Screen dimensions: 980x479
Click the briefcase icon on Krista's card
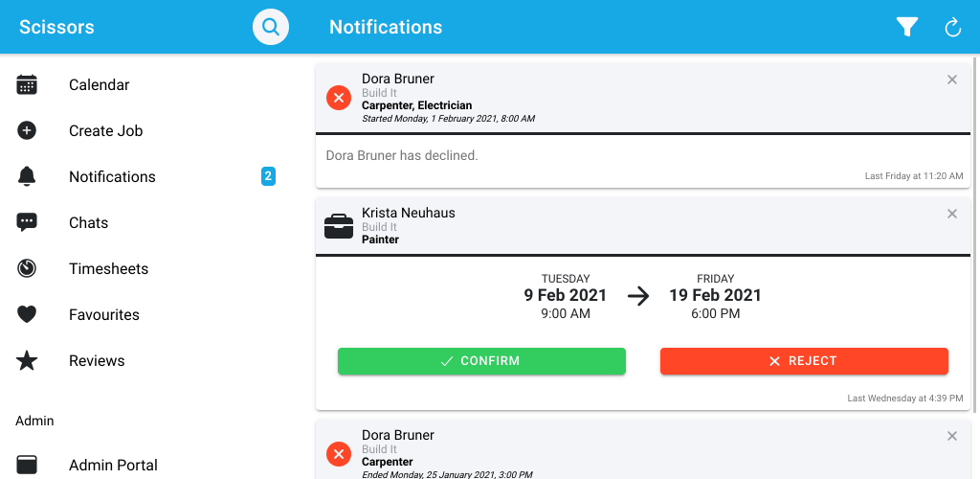(x=339, y=226)
